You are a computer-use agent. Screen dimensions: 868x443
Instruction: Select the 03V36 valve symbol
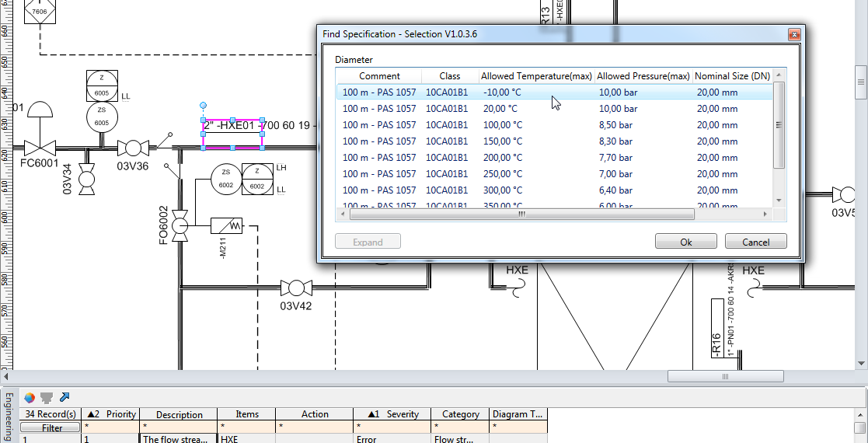pos(133,148)
